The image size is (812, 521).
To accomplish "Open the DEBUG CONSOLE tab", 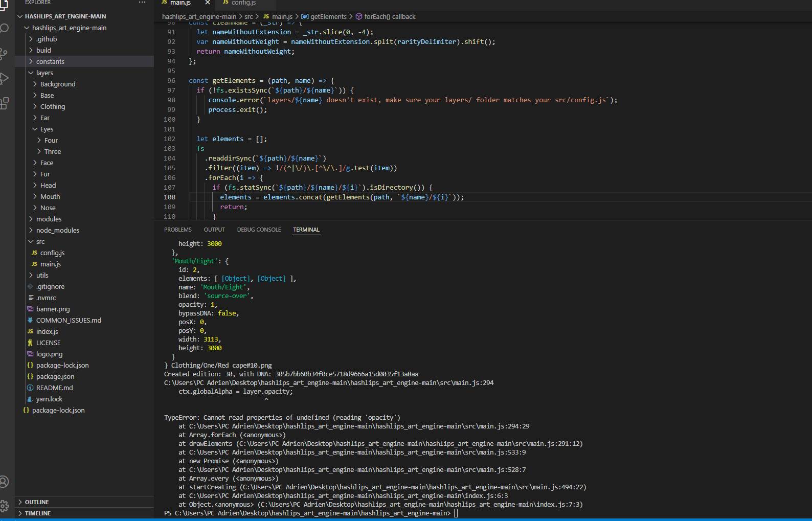I will 259,230.
